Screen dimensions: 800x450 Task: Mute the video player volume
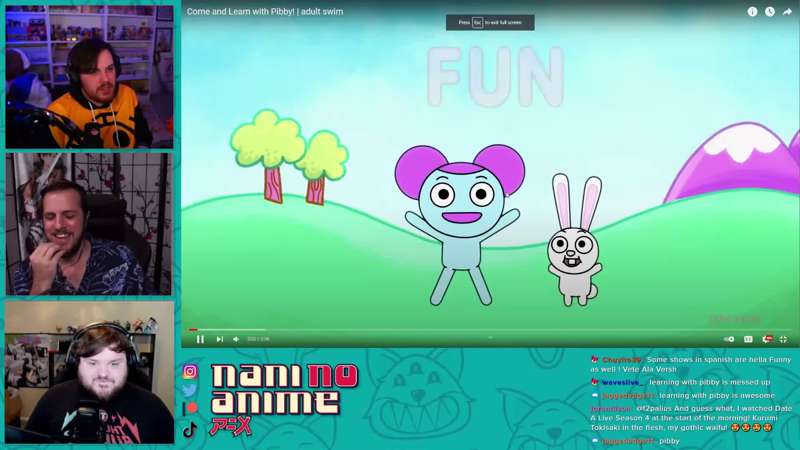236,339
